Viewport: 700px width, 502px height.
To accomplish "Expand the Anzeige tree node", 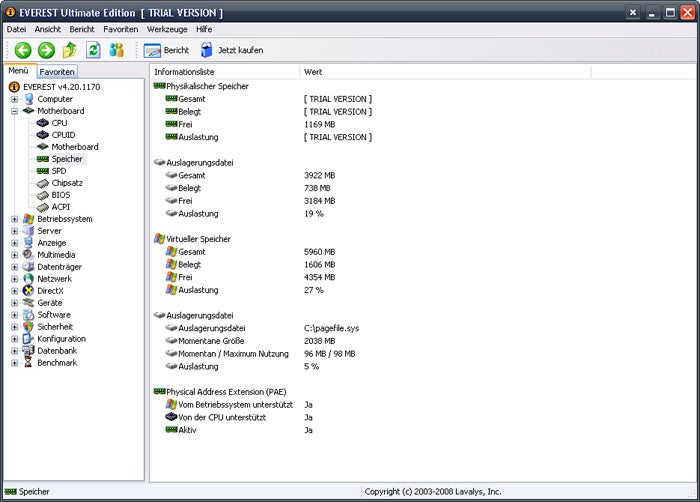I will tap(14, 243).
